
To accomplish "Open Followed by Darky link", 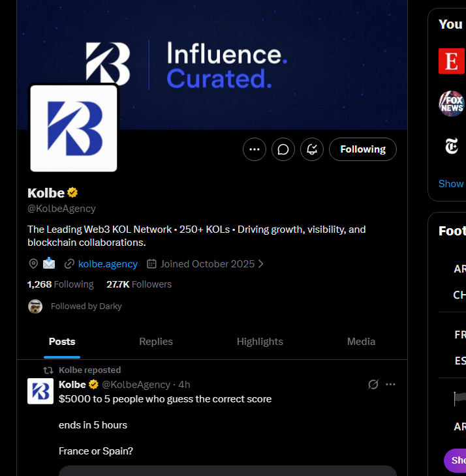I will (x=86, y=306).
